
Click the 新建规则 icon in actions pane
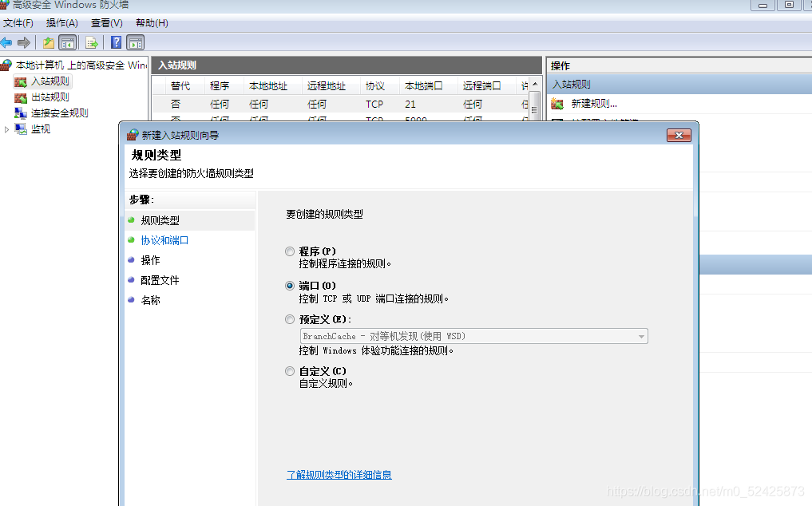point(557,104)
